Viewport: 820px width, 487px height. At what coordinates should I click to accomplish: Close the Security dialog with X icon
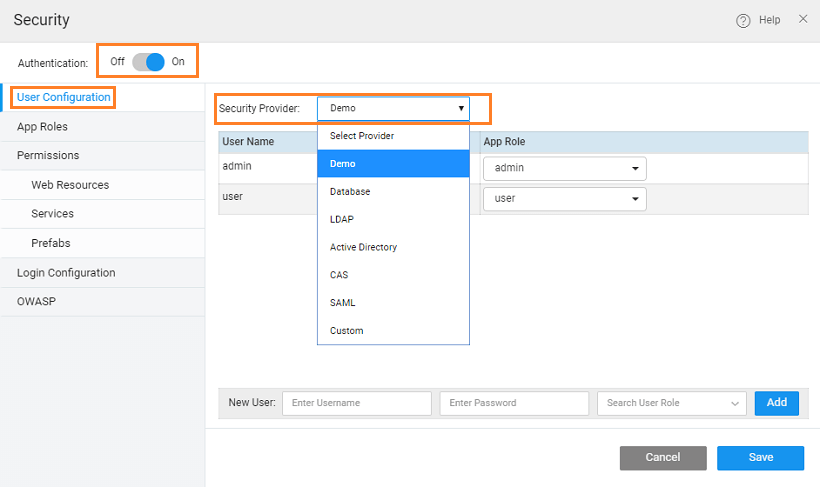803,19
